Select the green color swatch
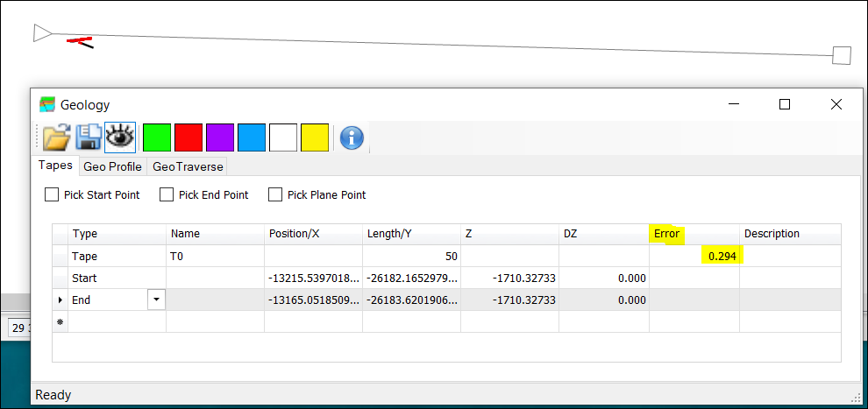This screenshot has height=409, width=868. [157, 138]
